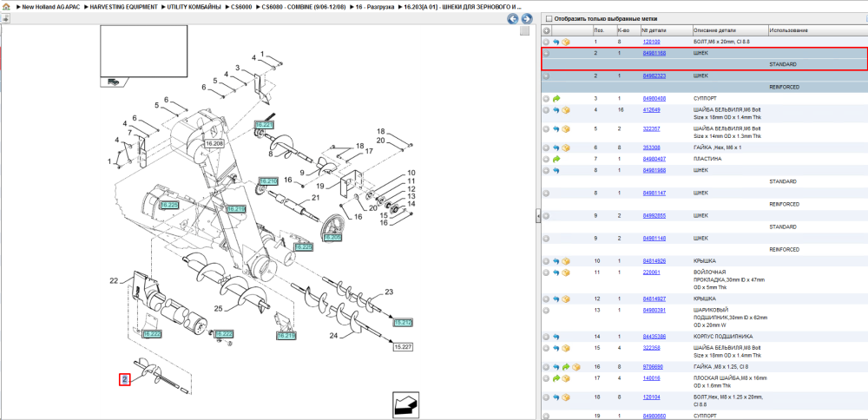Open previous diagram with left arrow button
This screenshot has height=420, width=868.
[x=513, y=19]
